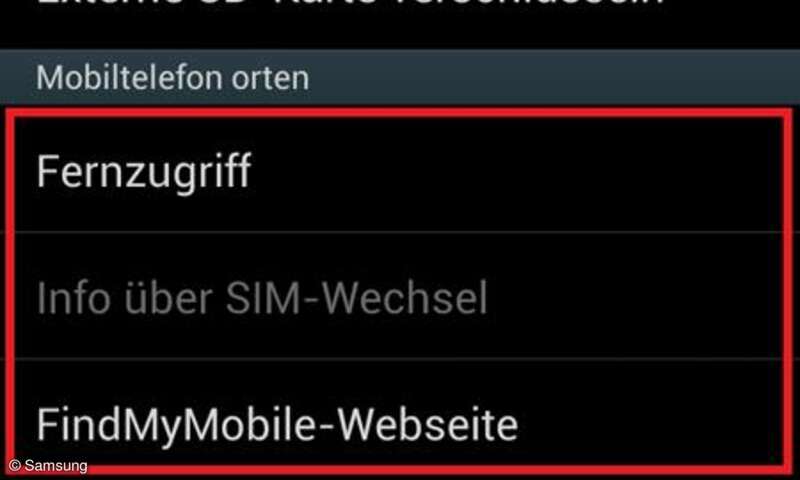Image resolution: width=800 pixels, height=480 pixels.
Task: Click the divider above FindMyMobile-Webseite
Action: click(400, 359)
